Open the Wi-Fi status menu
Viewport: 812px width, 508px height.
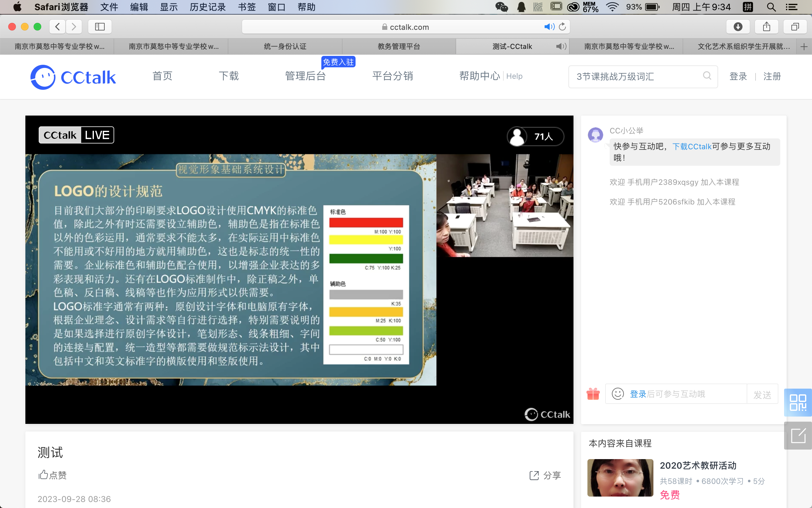[612, 7]
